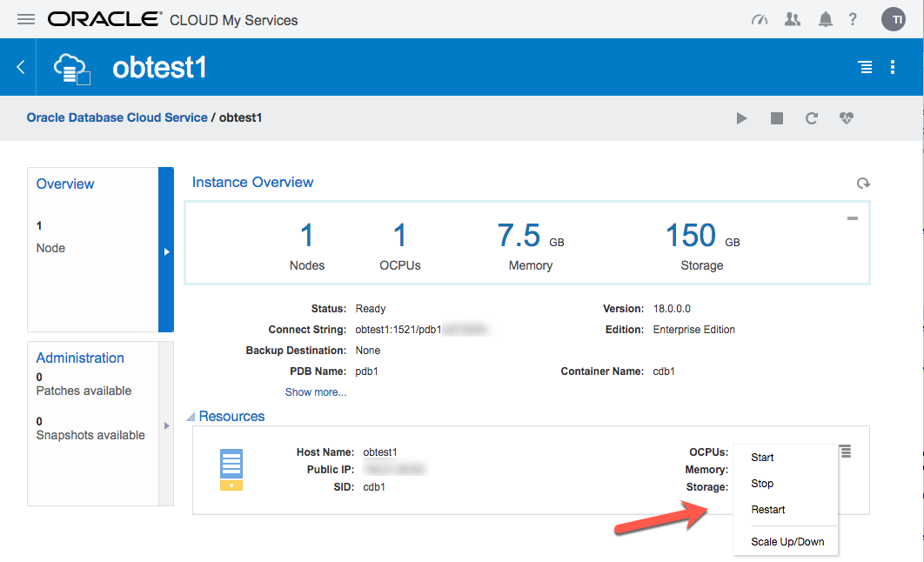Choose Scale Up/Down from the node menu
Viewport: 924px width, 562px height.
[787, 542]
